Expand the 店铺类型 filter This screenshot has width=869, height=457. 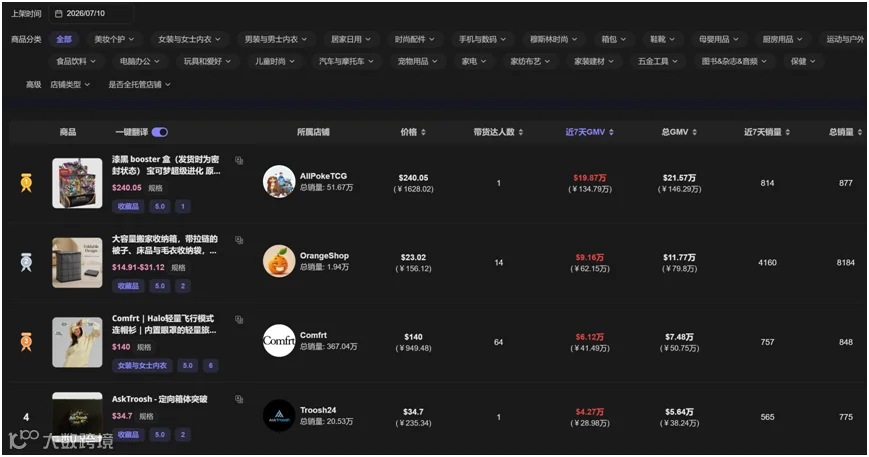click(70, 85)
